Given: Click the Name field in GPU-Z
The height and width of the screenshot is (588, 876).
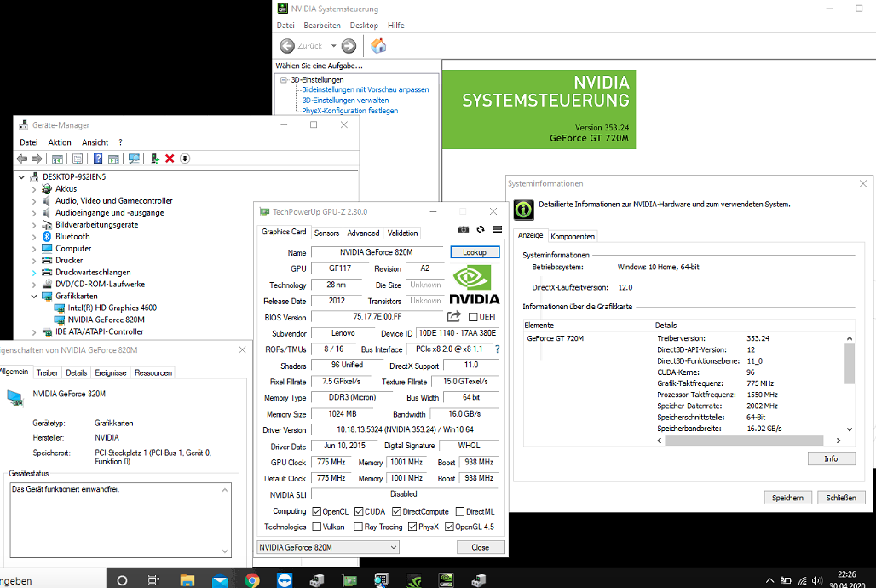Looking at the screenshot, I should tap(377, 252).
